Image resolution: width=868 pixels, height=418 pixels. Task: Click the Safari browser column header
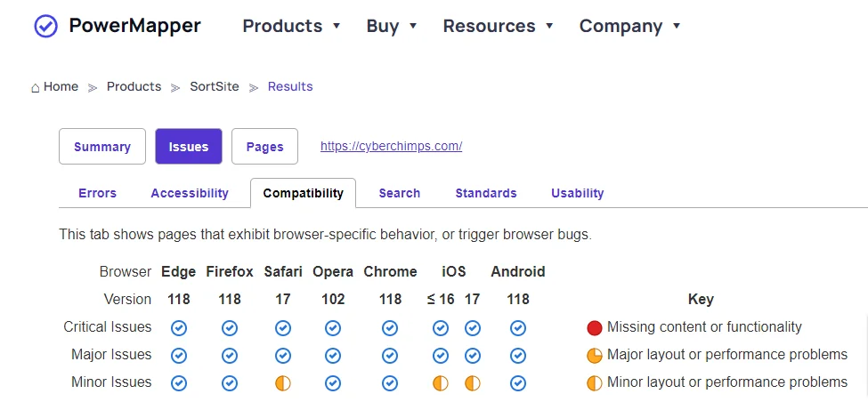tap(283, 272)
